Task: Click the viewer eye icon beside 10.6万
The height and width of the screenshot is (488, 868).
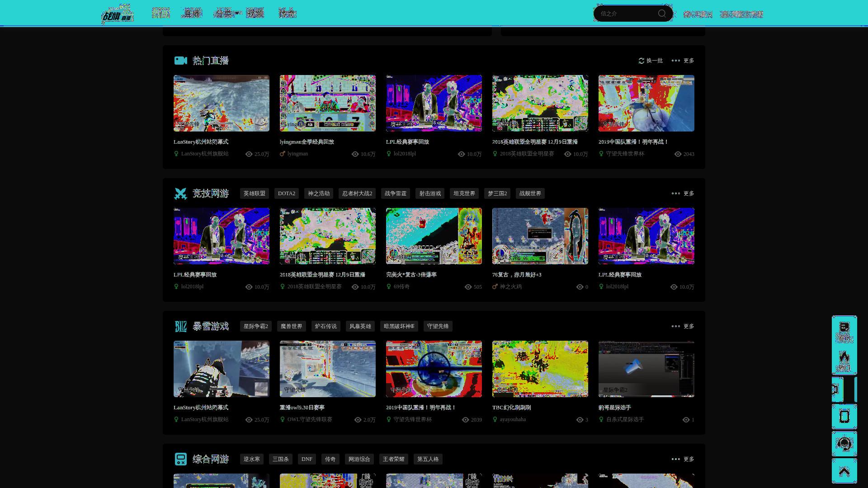Action: (x=355, y=154)
